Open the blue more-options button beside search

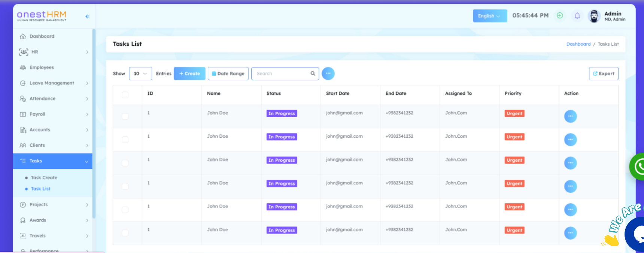328,73
